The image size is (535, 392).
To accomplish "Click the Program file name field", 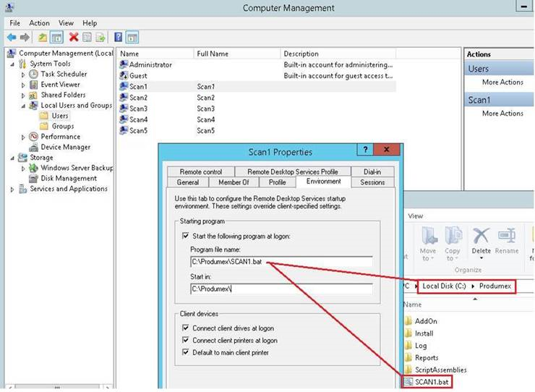I will pyautogui.click(x=281, y=262).
